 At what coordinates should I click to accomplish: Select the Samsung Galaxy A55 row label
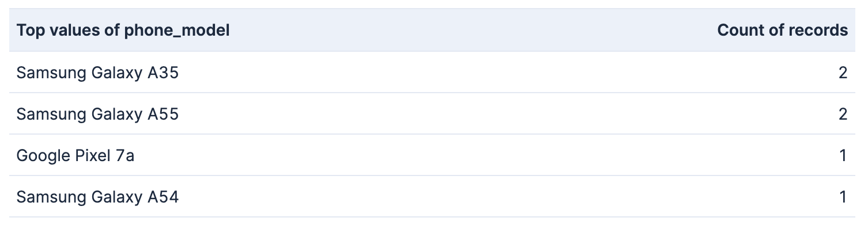pyautogui.click(x=97, y=114)
